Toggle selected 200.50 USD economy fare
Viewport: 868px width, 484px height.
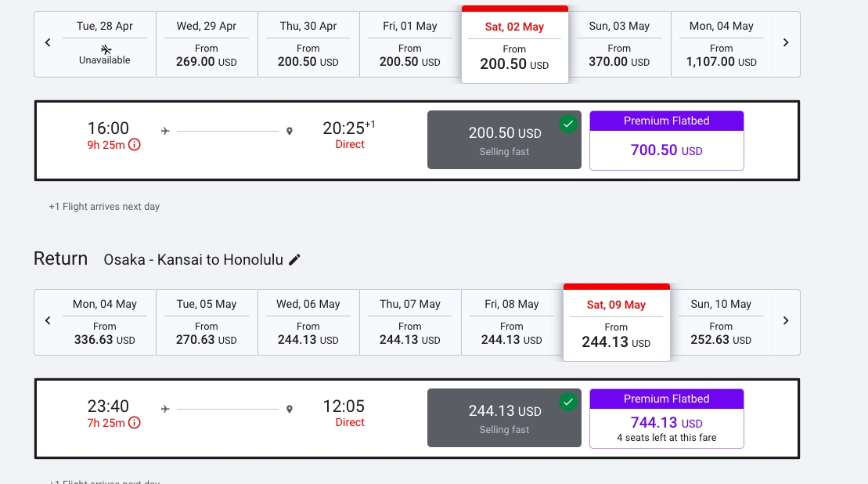504,140
